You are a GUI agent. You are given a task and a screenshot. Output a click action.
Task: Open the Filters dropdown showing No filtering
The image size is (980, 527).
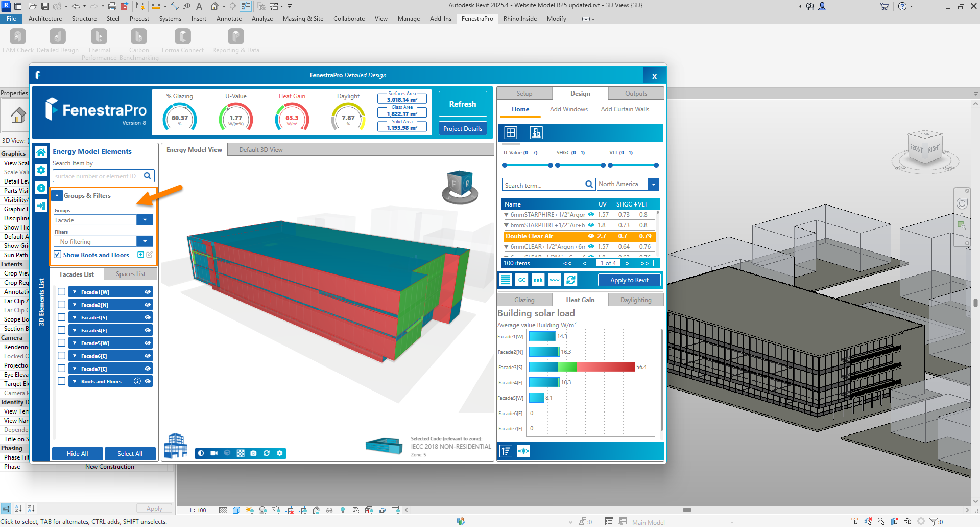point(145,241)
